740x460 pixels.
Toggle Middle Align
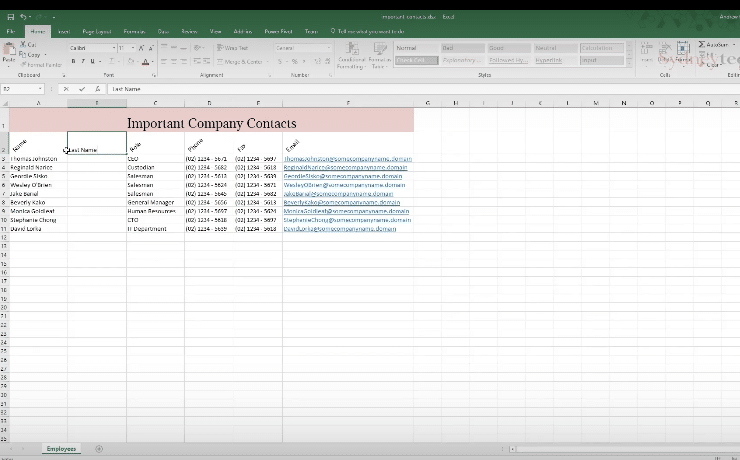coord(174,48)
